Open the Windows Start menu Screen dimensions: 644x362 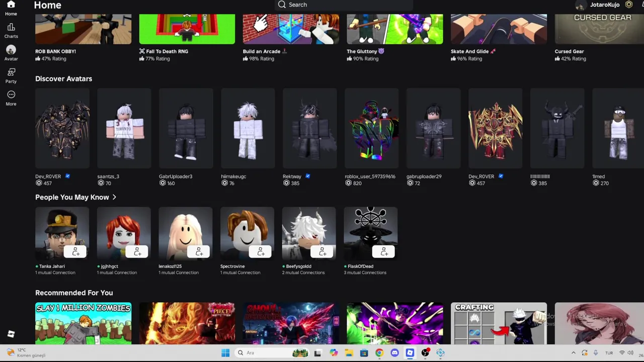pos(225,353)
